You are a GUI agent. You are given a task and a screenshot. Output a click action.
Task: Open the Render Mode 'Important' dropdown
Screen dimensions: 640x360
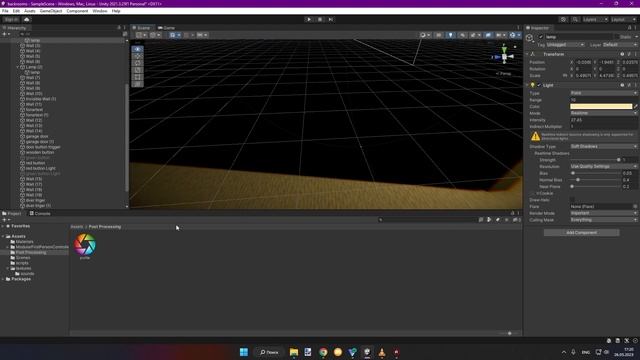coord(604,213)
